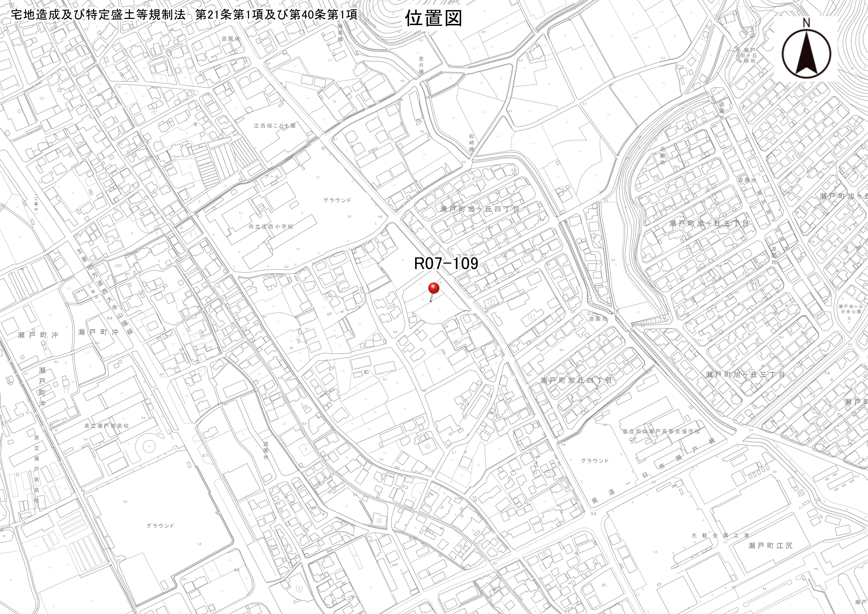Click the 県立岡山瀬戸高等支援学校 label
This screenshot has width=868, height=614.
tap(661, 431)
